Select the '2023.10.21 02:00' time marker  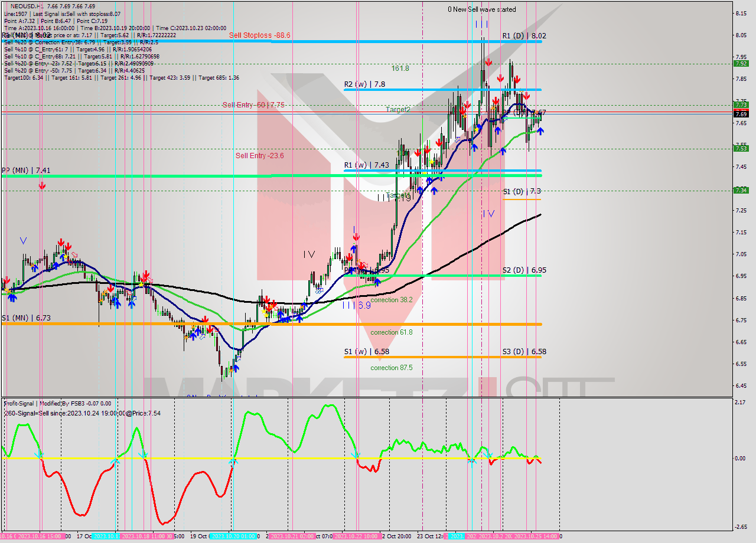click(292, 537)
